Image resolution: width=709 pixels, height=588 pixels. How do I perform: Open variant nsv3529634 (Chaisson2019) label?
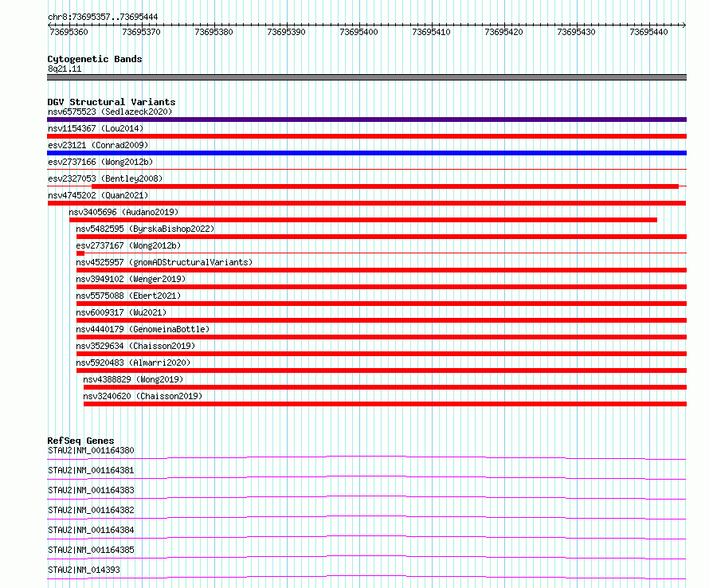click(135, 346)
